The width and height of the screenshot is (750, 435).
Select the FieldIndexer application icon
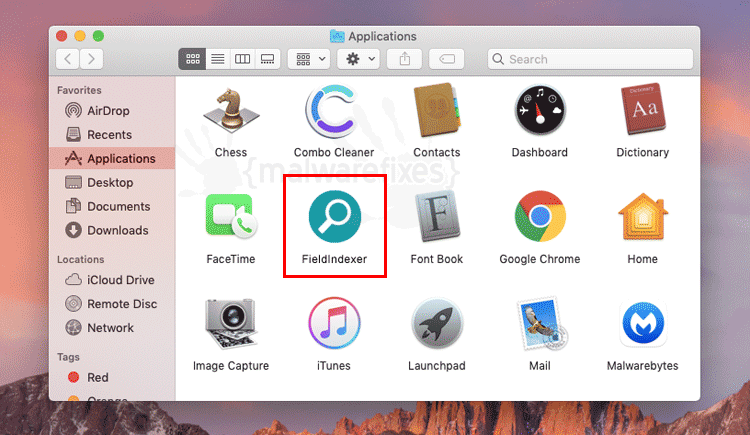(x=334, y=216)
